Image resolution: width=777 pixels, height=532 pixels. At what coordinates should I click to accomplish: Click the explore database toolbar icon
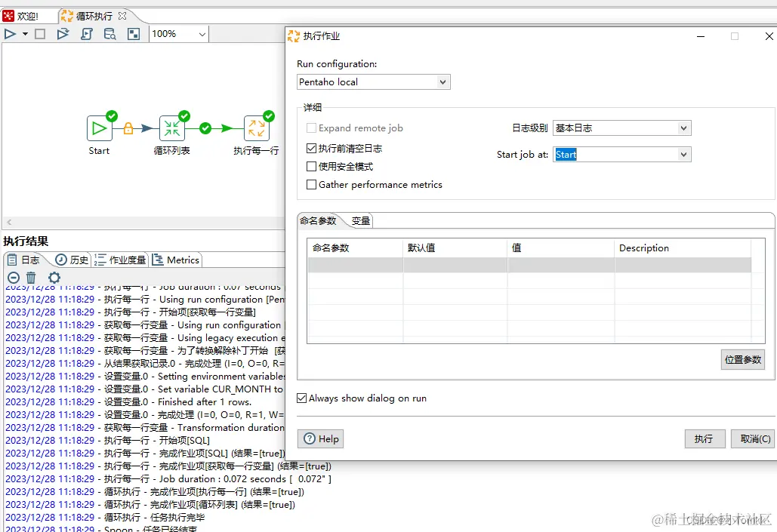coord(110,34)
